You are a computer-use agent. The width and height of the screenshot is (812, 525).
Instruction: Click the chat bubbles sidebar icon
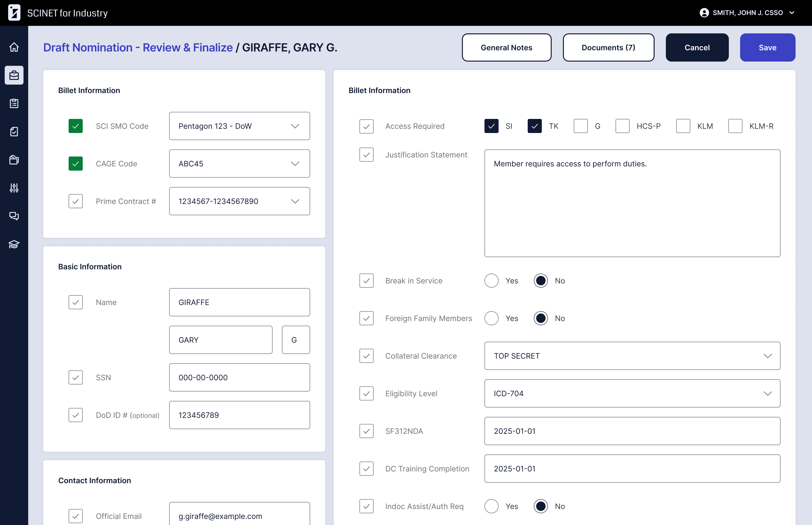coord(14,216)
